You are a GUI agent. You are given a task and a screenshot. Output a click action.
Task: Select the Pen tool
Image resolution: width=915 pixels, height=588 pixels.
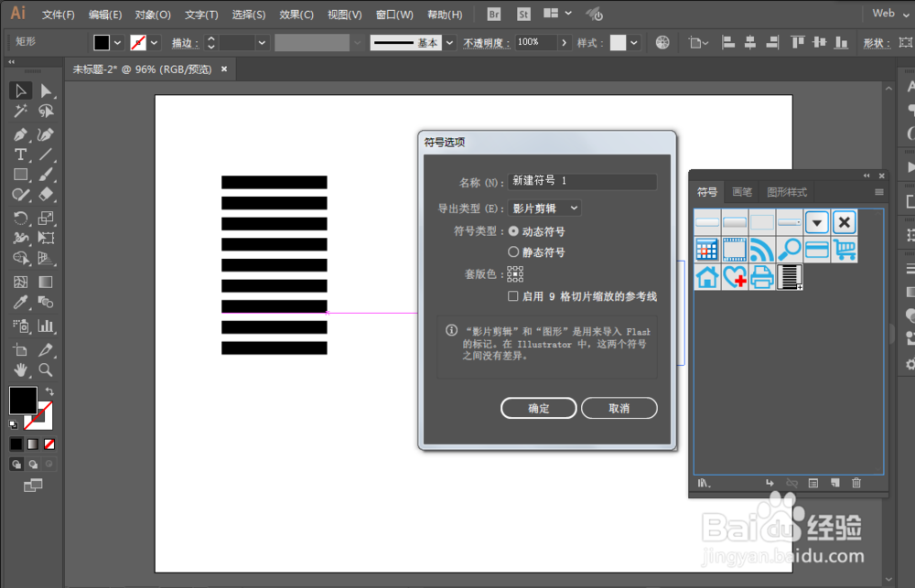tap(20, 134)
